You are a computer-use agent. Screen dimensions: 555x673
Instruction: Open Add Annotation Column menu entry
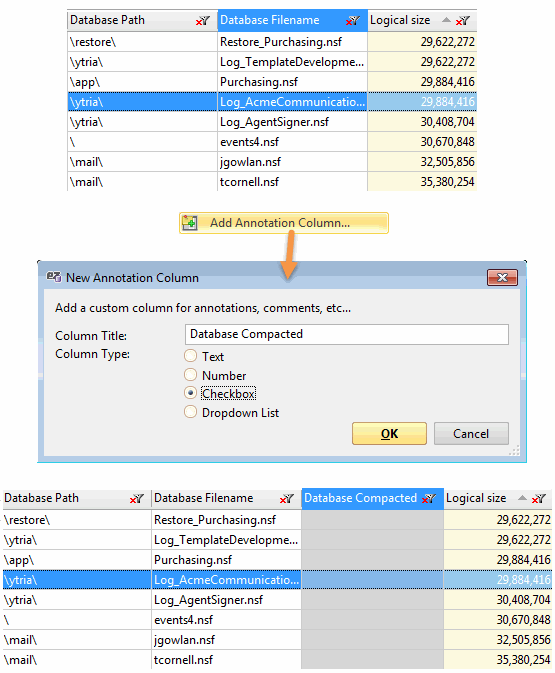(284, 223)
